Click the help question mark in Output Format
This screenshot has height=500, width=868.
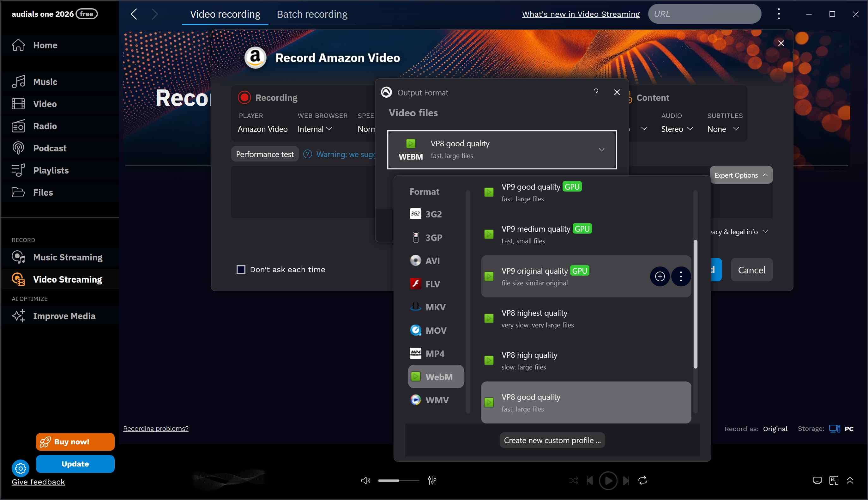tap(596, 92)
